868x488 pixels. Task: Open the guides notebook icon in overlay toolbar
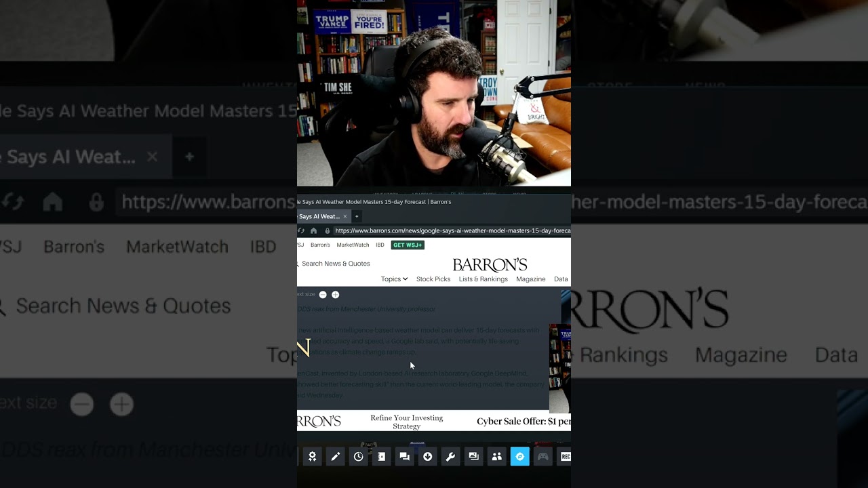click(381, 457)
